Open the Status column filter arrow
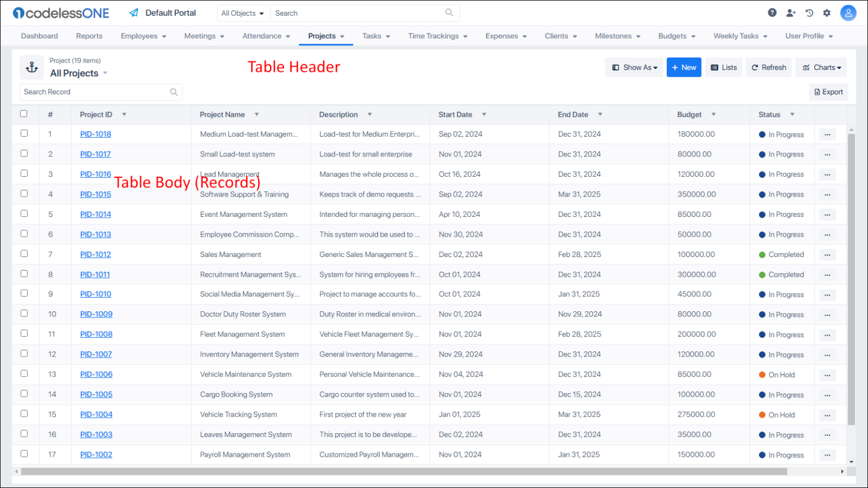 point(792,114)
